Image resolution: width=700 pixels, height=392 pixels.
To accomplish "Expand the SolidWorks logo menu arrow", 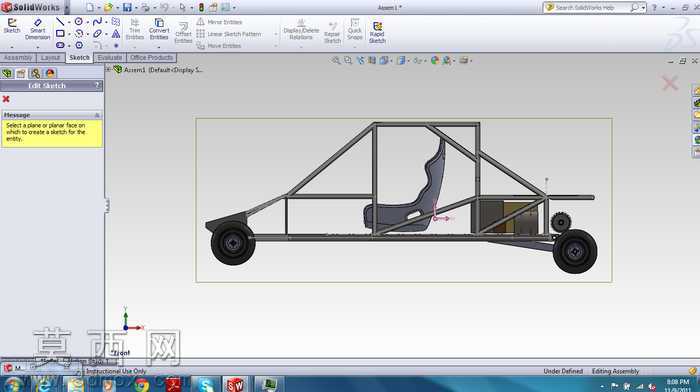I will coord(67,8).
